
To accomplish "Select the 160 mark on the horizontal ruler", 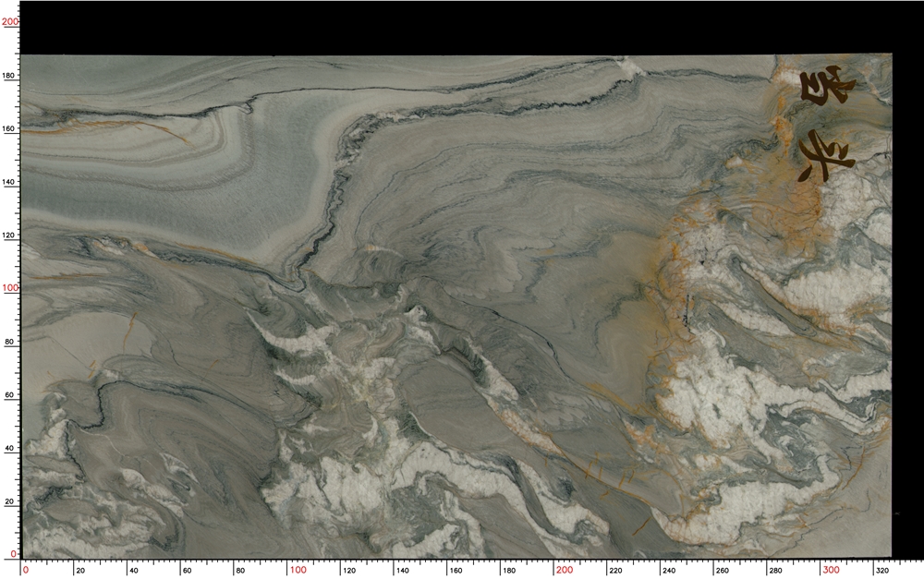I will click(458, 571).
